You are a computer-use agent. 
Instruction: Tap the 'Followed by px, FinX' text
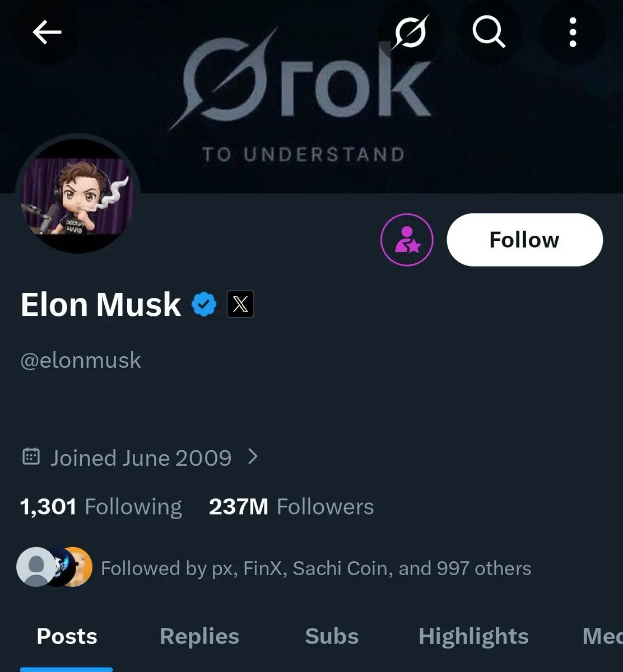315,568
